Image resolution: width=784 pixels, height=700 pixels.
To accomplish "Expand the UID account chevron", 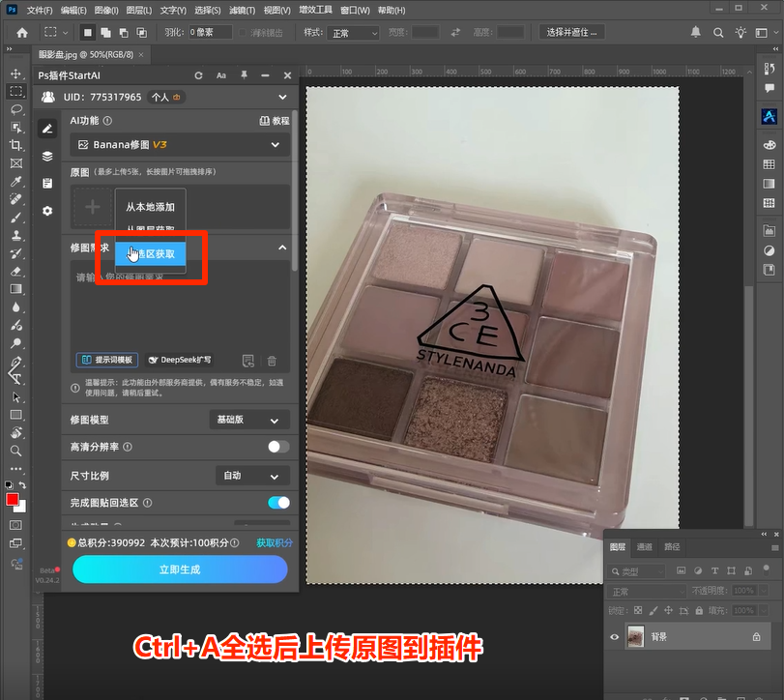I will [282, 97].
